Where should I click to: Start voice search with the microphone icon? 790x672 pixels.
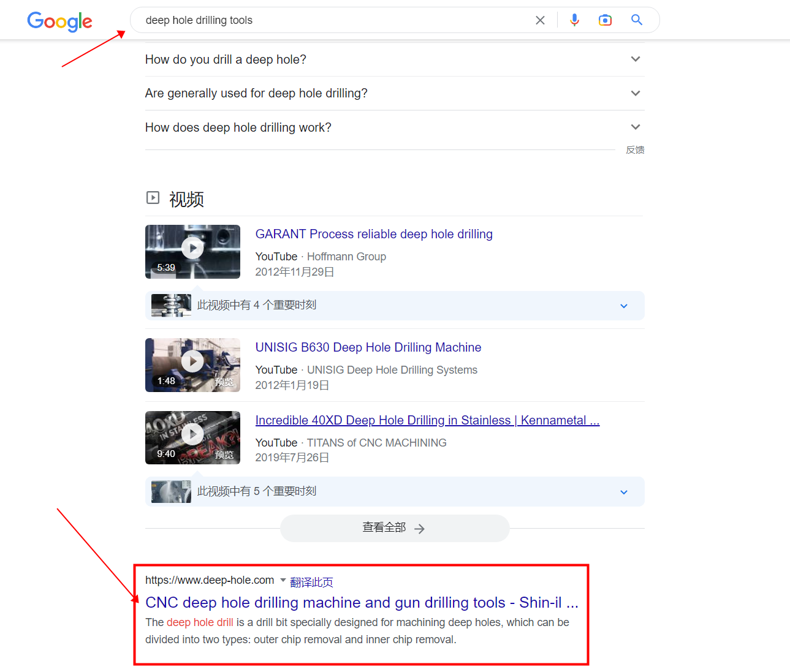pos(574,20)
